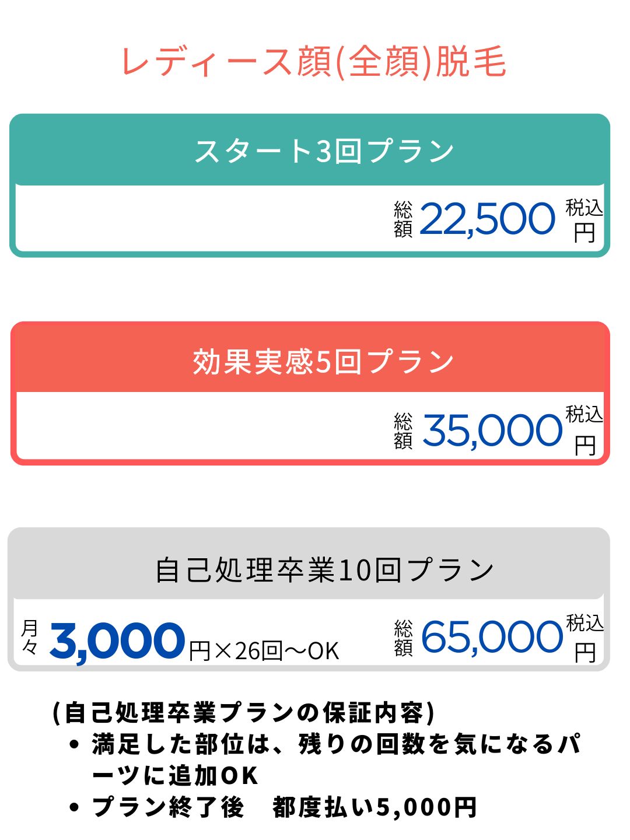Select the スタート3回プラン header
Screen dimensions: 630x840
(x=323, y=150)
